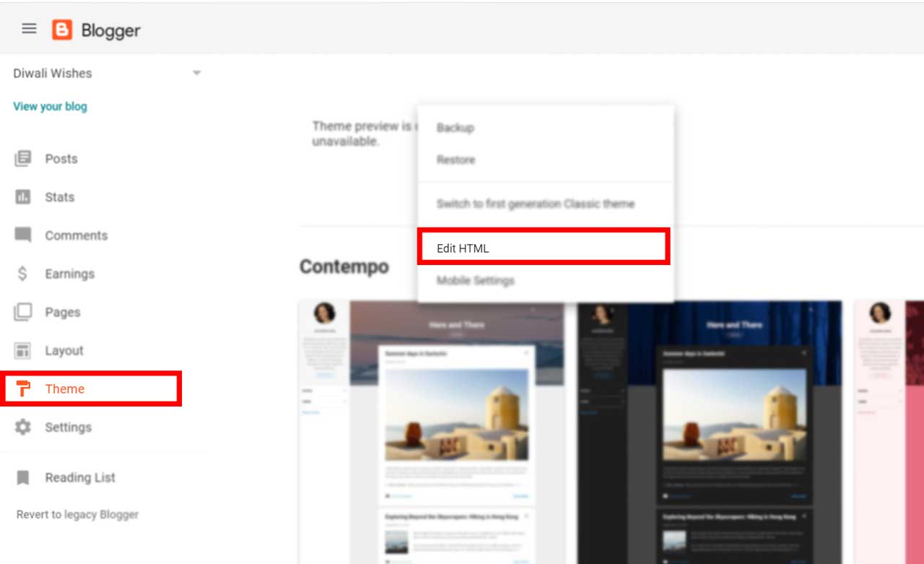Open the hamburger main menu
This screenshot has width=924, height=564.
coord(29,29)
